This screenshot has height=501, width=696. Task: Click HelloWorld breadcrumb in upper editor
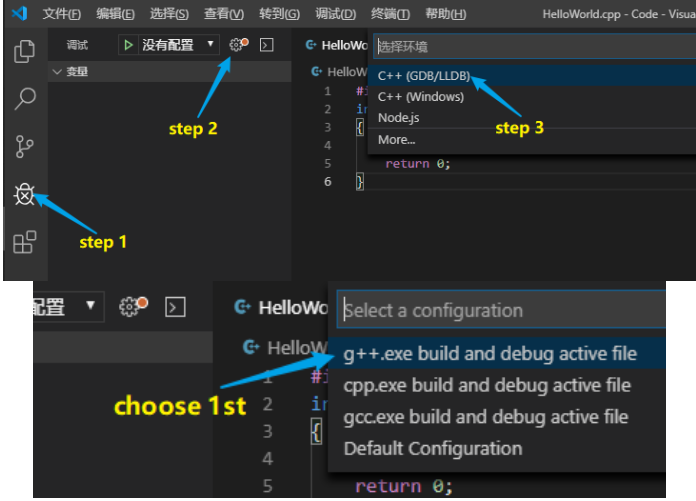pyautogui.click(x=340, y=71)
